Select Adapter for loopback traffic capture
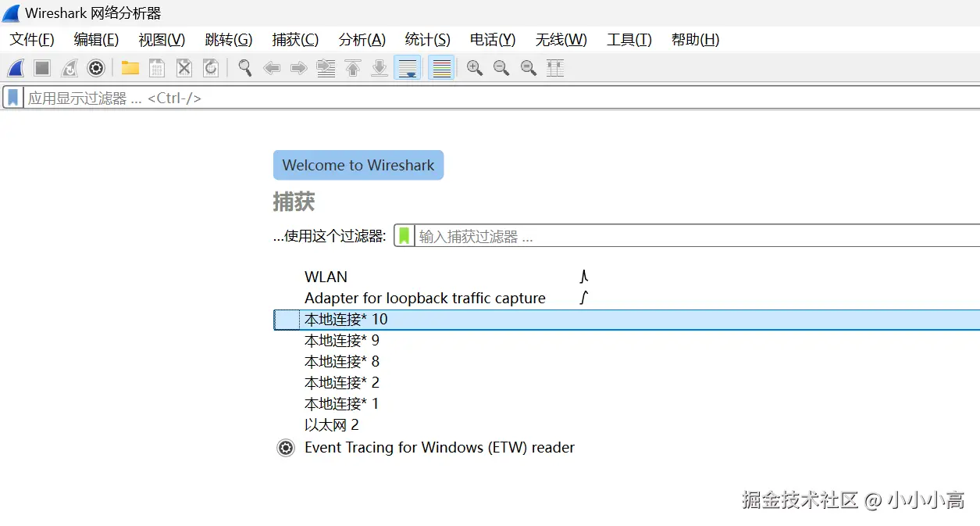The width and height of the screenshot is (980, 526). 425,298
